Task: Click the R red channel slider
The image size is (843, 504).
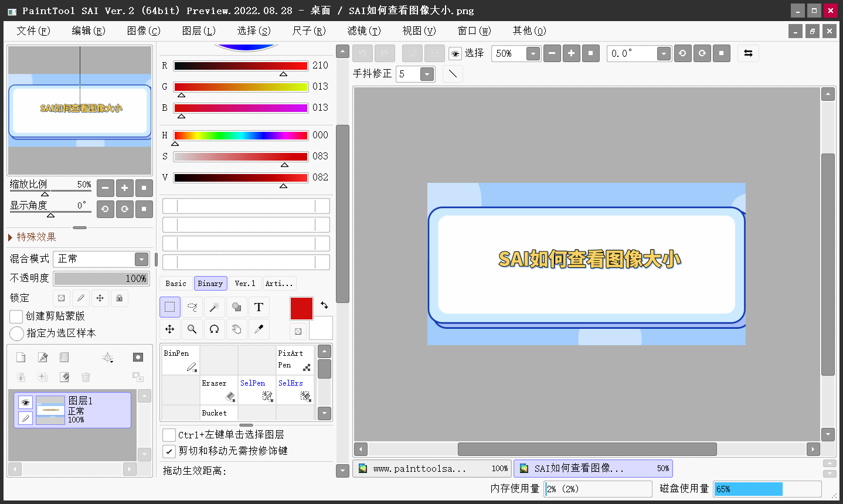Action: tap(240, 66)
